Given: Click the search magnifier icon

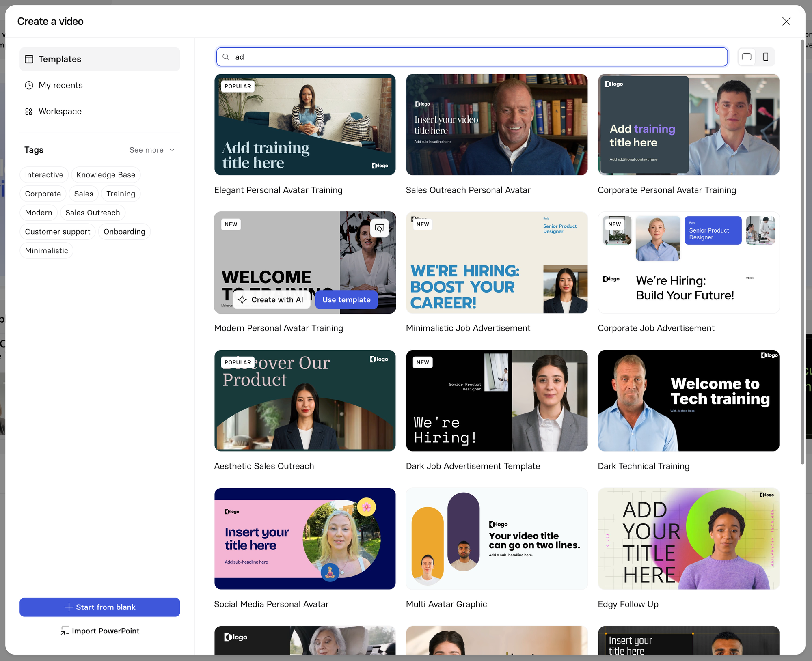Looking at the screenshot, I should coord(226,57).
